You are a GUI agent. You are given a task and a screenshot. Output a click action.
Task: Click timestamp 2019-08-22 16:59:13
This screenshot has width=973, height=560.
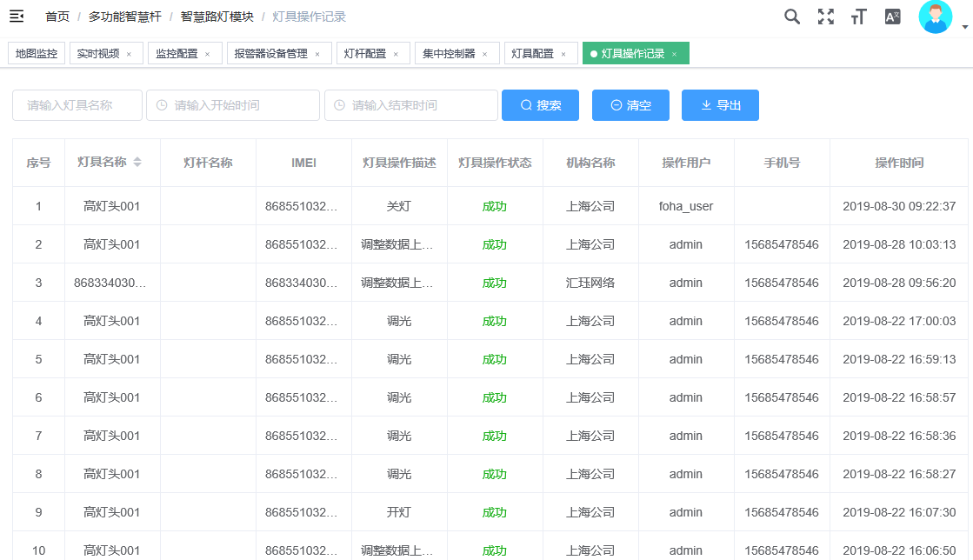click(899, 359)
